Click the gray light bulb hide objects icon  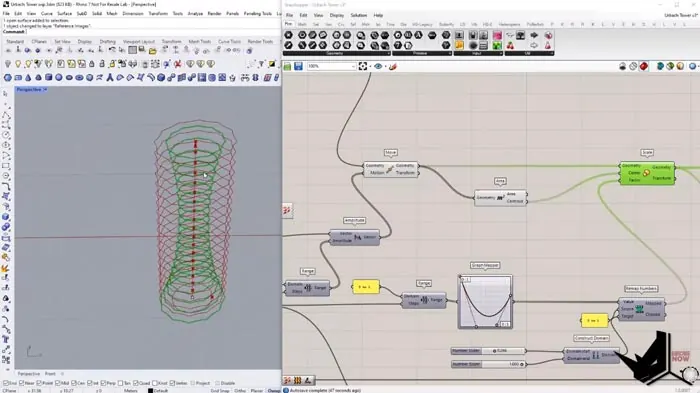8,64
